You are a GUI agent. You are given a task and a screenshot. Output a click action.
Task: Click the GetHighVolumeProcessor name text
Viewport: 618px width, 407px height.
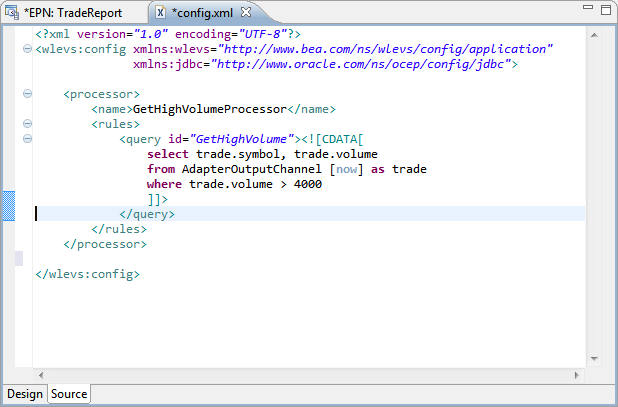tap(210, 109)
